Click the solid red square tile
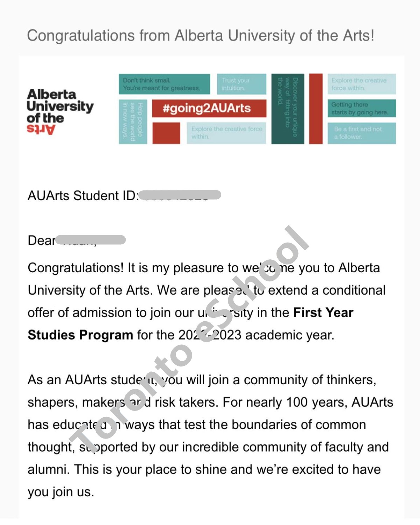Viewport: 420px width, 525px height. point(166,133)
